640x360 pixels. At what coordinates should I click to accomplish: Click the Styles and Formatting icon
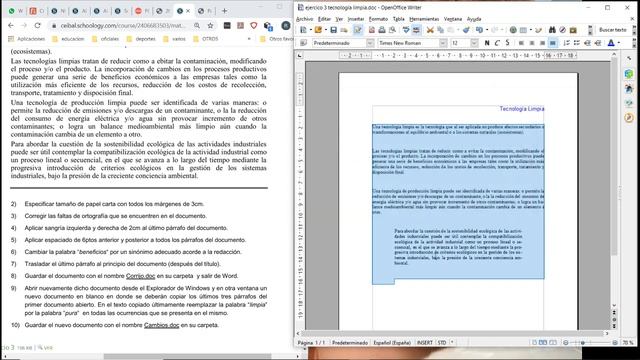click(303, 43)
